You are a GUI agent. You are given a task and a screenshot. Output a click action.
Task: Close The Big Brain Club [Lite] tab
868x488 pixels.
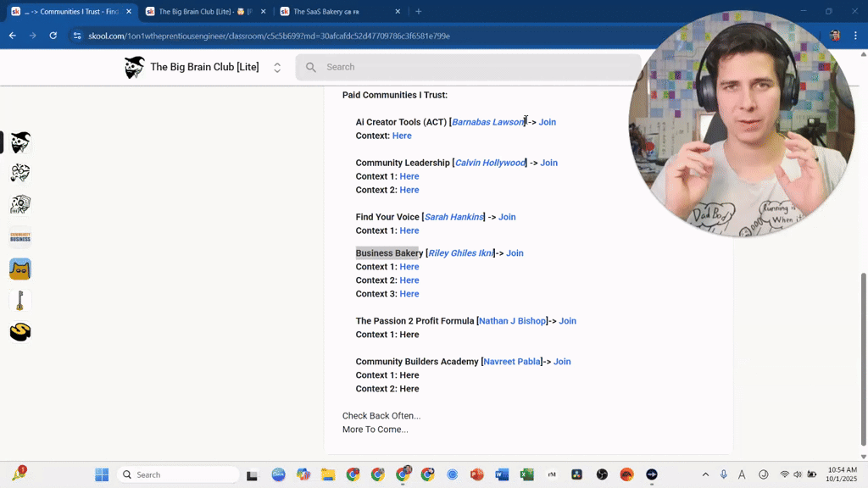coord(264,12)
